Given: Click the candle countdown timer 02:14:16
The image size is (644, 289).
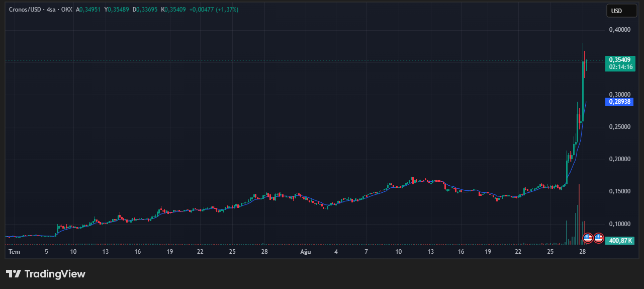Looking at the screenshot, I should click(x=620, y=67).
